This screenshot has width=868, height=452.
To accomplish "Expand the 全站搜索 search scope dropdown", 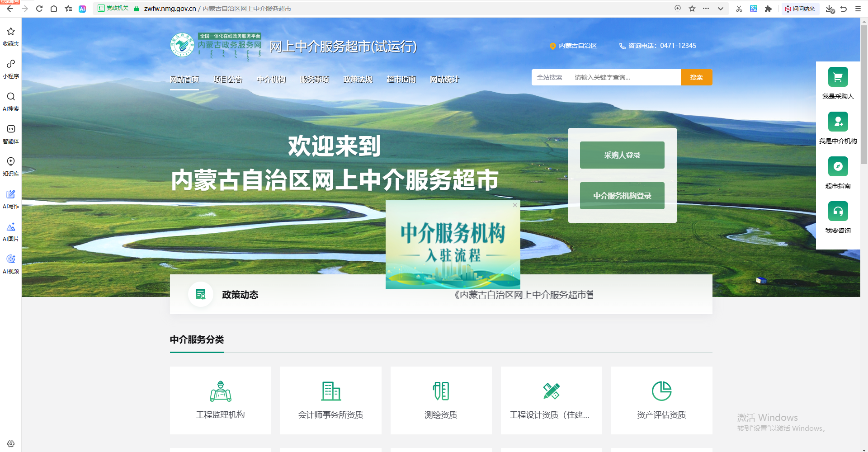I will coord(550,77).
